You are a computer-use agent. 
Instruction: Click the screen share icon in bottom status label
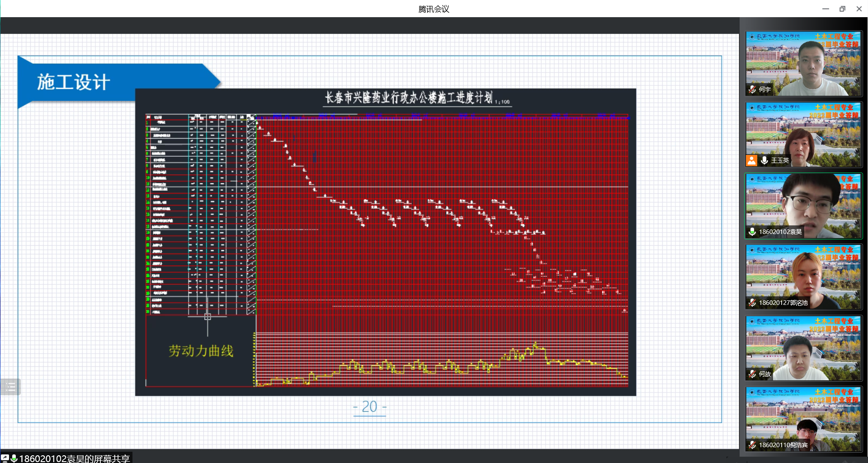[x=5, y=458]
